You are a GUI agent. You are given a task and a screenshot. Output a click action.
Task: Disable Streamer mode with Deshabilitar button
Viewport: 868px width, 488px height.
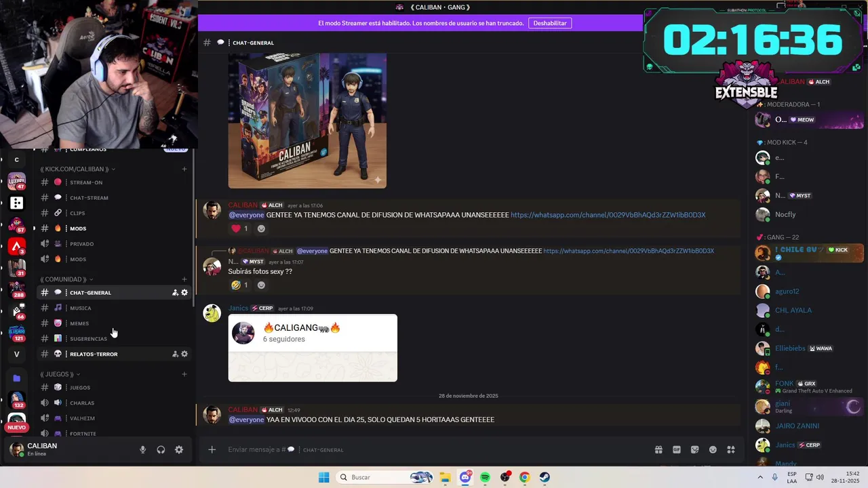pyautogui.click(x=550, y=23)
